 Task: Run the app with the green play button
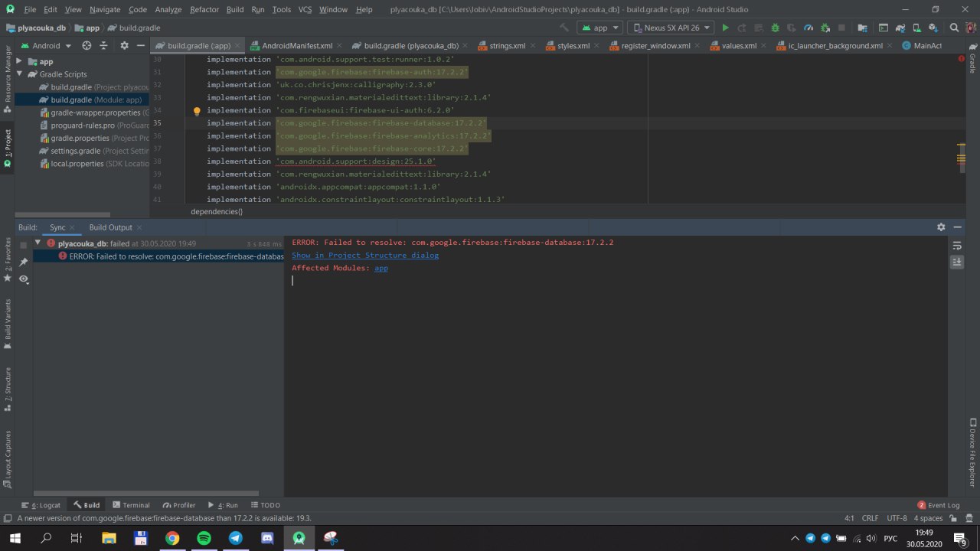coord(726,28)
